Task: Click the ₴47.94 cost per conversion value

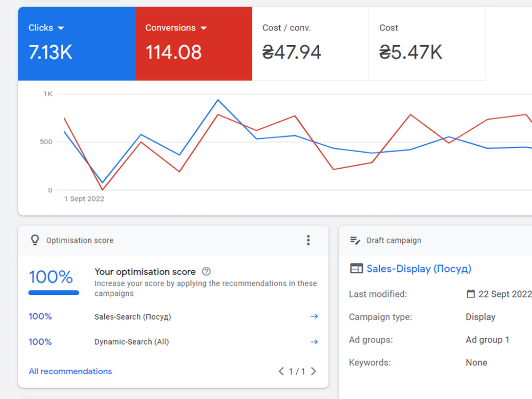Action: (292, 52)
